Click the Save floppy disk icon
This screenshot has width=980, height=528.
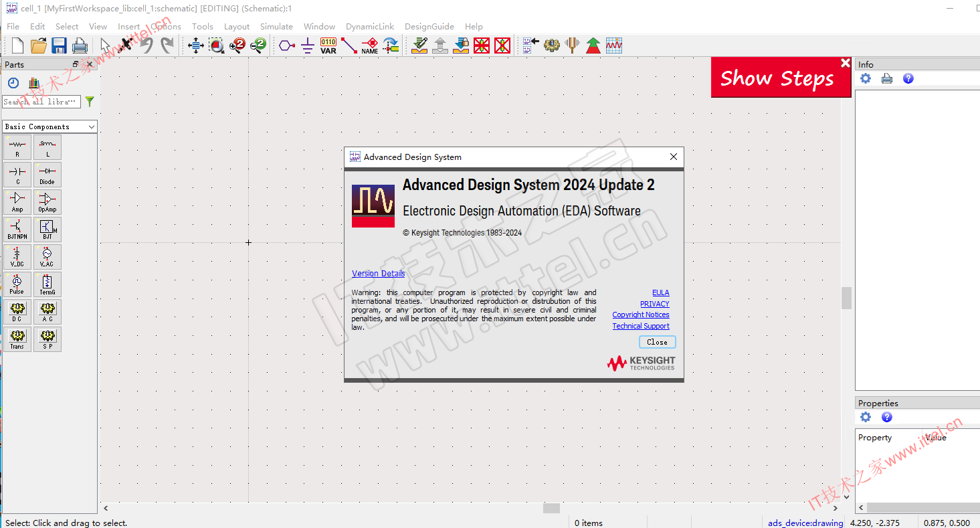point(59,46)
